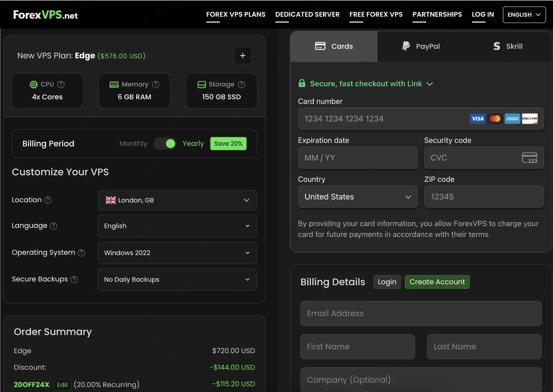
Task: Open the Storage help question mark
Action: pos(241,84)
